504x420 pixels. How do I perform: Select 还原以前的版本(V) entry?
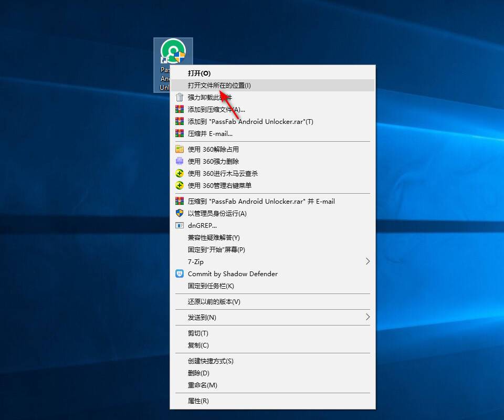point(214,301)
